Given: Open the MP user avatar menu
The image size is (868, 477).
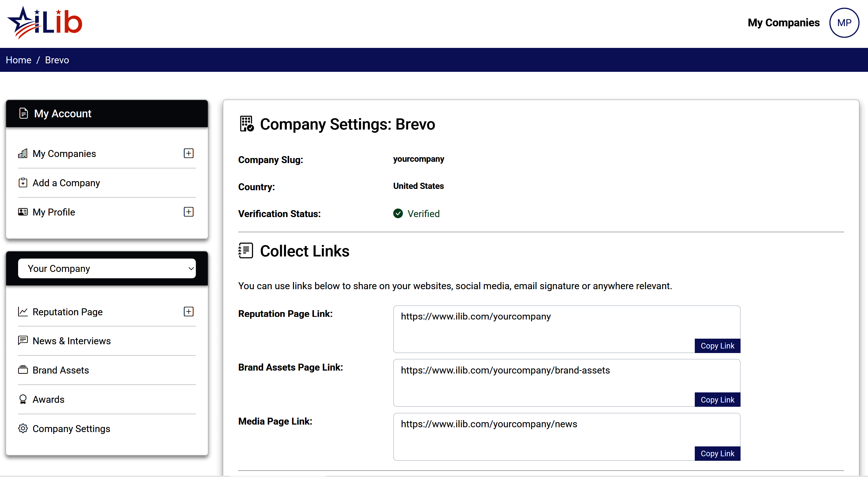Looking at the screenshot, I should pos(844,23).
